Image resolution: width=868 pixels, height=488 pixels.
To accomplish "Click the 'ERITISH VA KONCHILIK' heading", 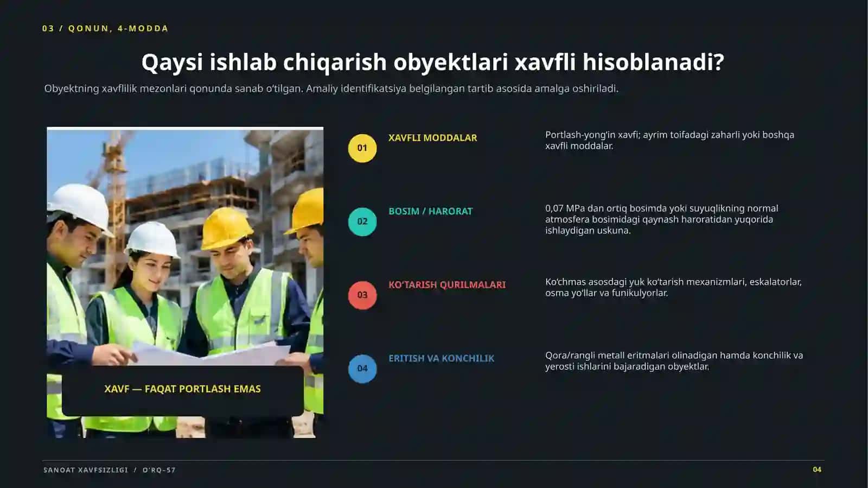I will coord(441,358).
